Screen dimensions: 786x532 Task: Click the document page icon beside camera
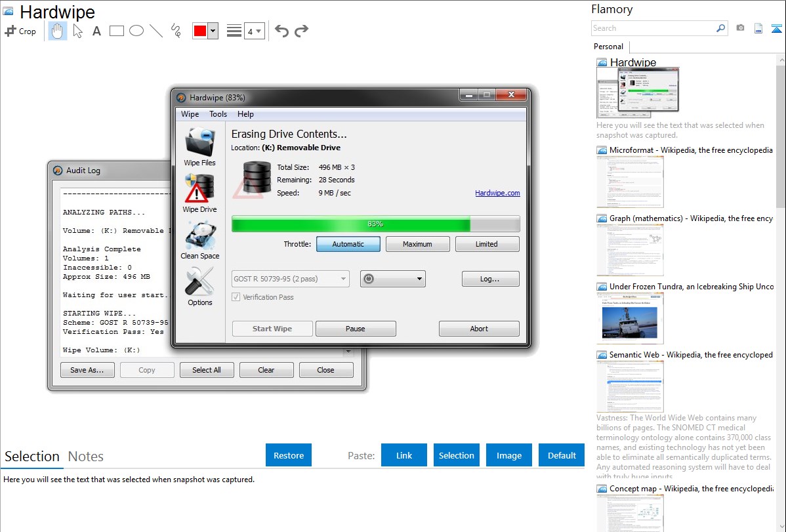[758, 28]
